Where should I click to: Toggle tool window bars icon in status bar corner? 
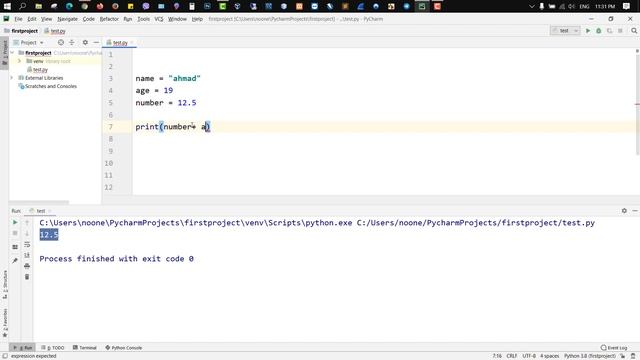pyautogui.click(x=5, y=356)
